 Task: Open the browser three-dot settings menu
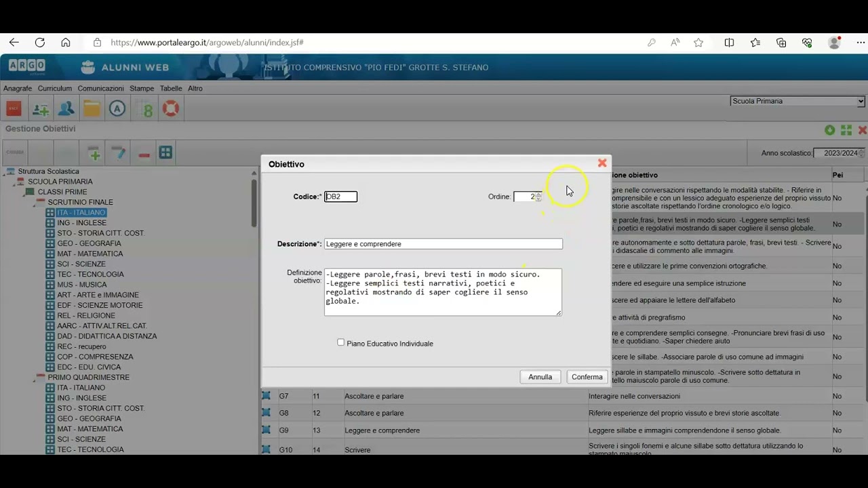(x=861, y=43)
